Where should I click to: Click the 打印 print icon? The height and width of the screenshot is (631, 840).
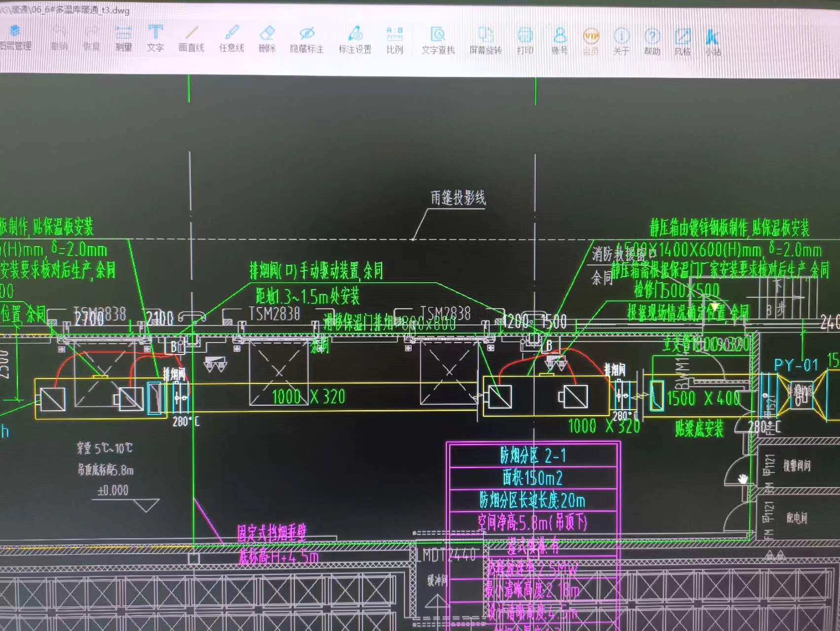(x=525, y=41)
